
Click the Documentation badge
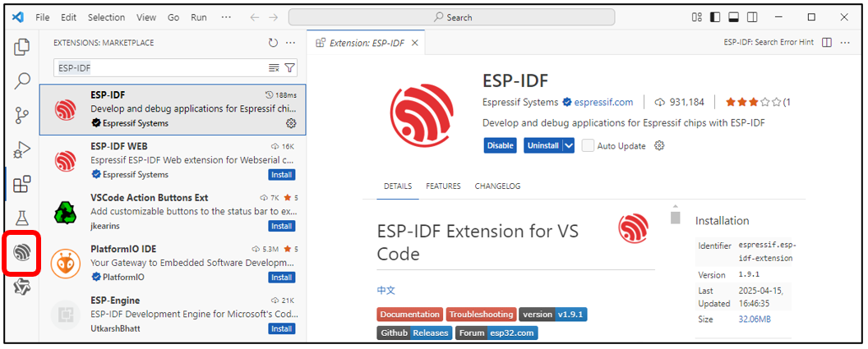tap(409, 315)
